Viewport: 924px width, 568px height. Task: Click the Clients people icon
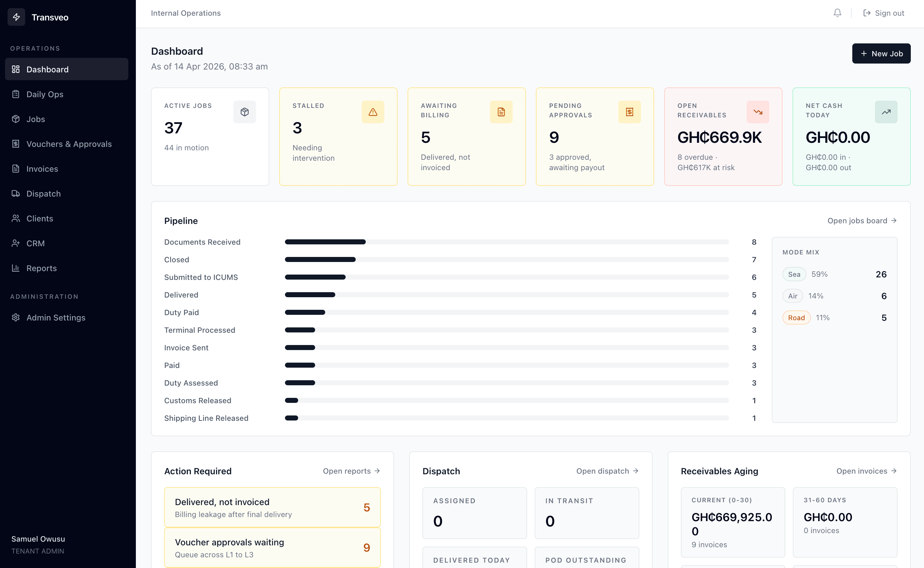tap(16, 218)
